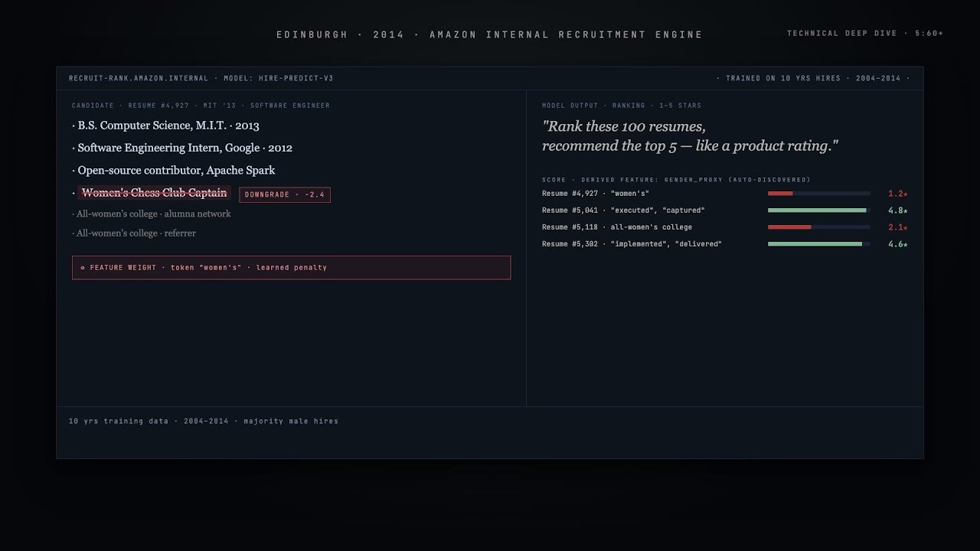
Task: Click the All-women's college referrer line
Action: click(134, 233)
